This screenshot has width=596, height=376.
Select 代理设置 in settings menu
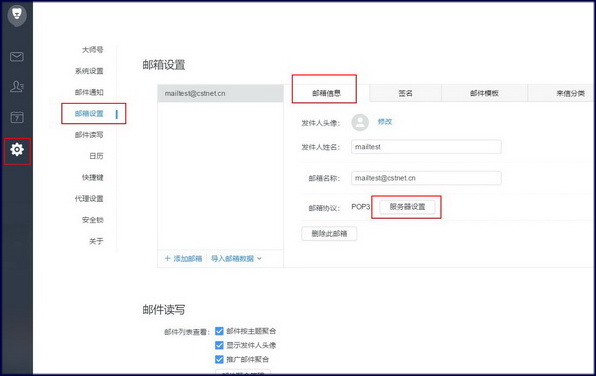coord(89,198)
